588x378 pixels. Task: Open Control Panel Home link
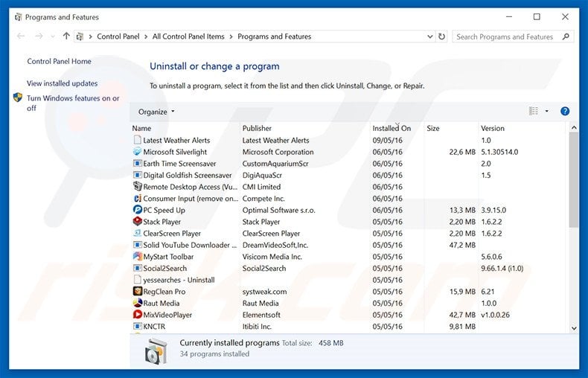point(60,61)
